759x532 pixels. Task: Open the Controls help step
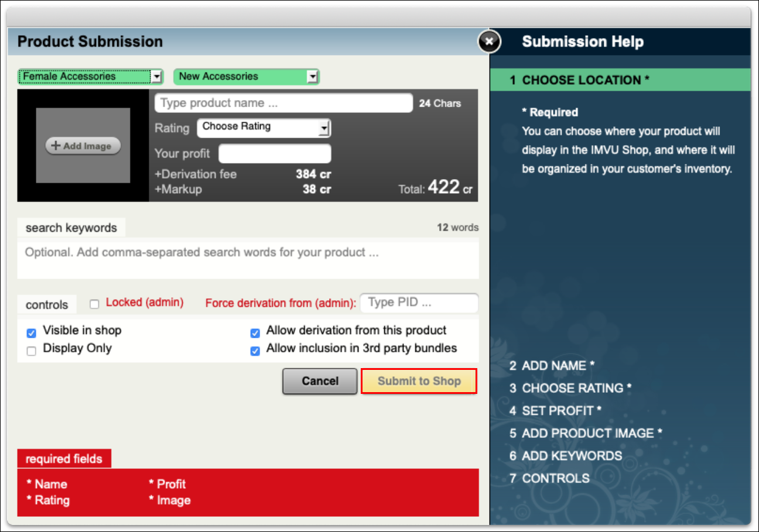(x=549, y=478)
